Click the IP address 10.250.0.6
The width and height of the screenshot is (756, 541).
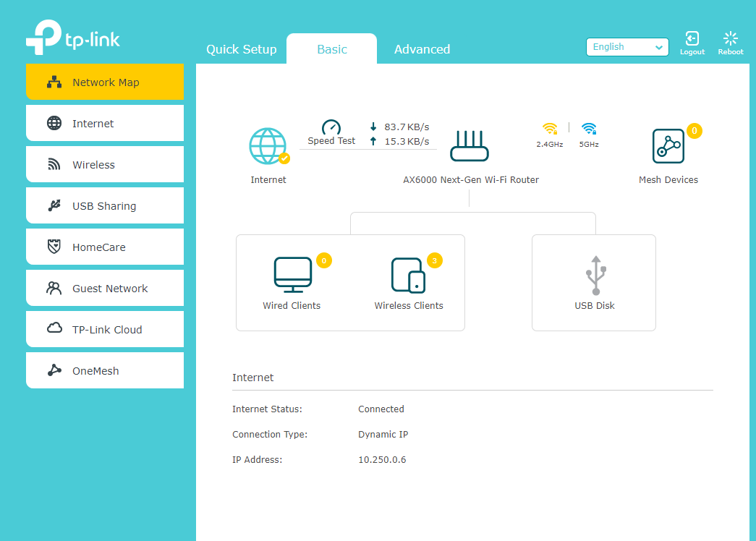click(x=382, y=459)
